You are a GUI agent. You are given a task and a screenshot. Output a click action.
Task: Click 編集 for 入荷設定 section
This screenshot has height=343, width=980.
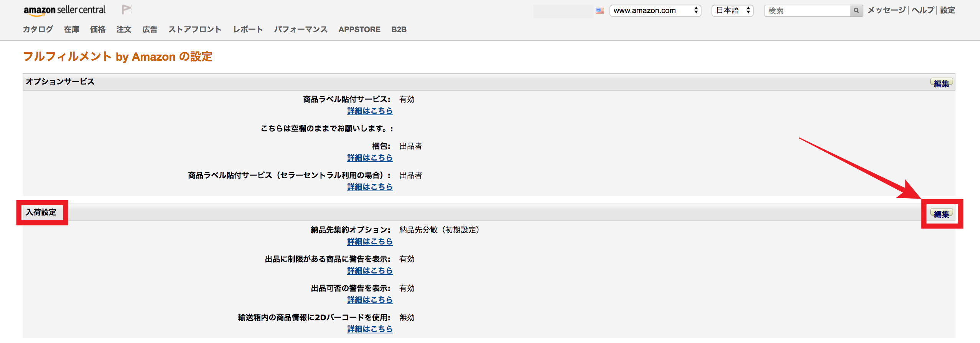[x=942, y=214]
